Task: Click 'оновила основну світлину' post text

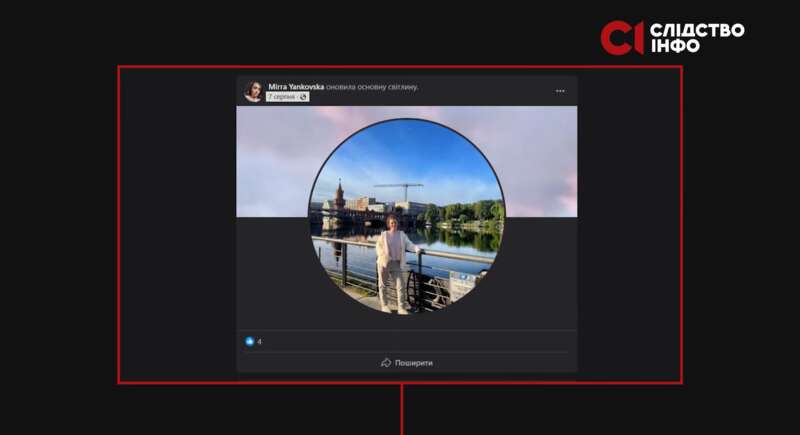Action: point(373,87)
